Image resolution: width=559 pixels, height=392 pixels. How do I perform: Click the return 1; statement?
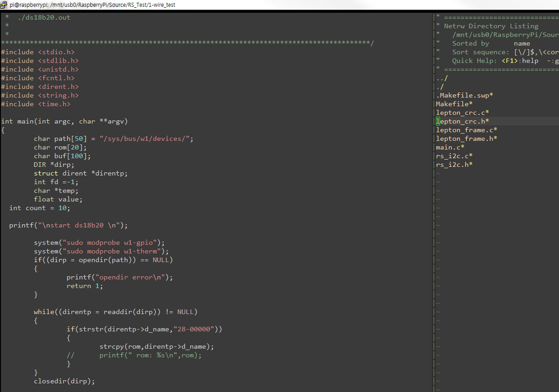click(x=85, y=286)
